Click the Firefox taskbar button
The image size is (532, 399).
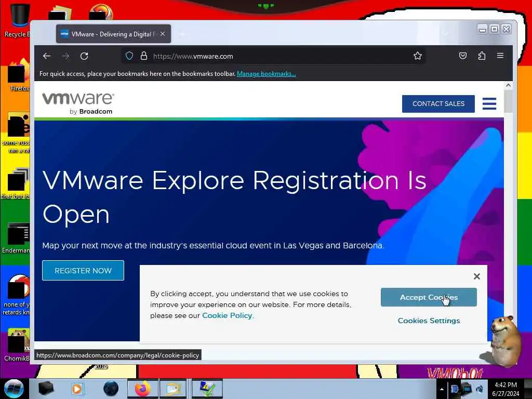coord(143,389)
